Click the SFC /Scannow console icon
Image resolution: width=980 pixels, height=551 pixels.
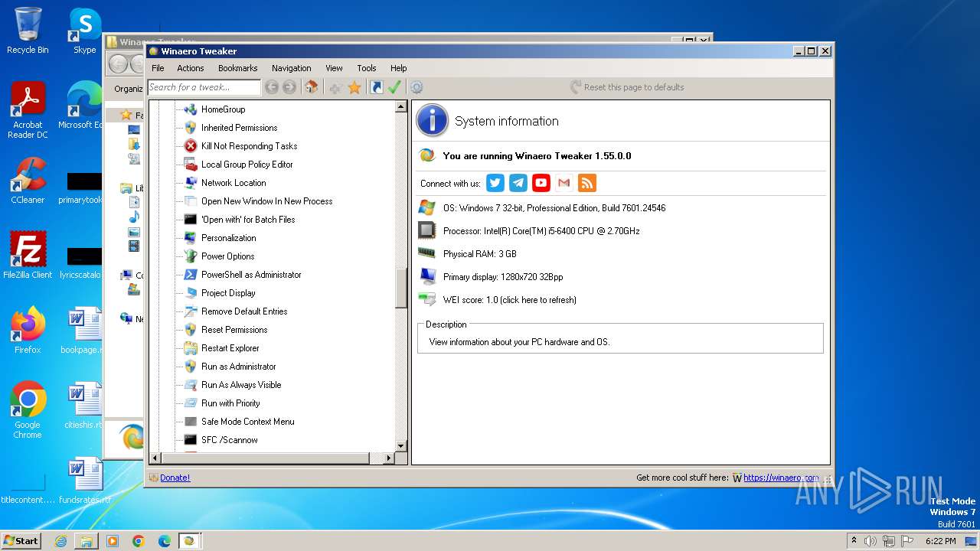191,440
